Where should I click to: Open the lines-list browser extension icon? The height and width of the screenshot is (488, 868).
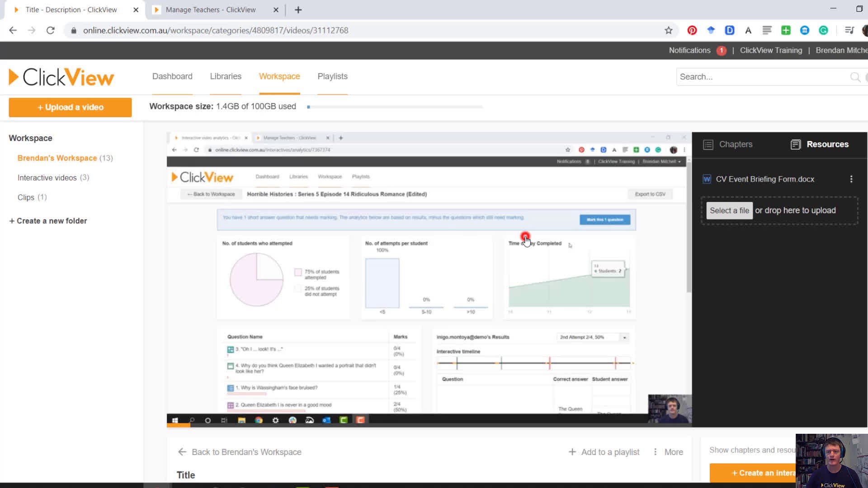click(x=767, y=30)
